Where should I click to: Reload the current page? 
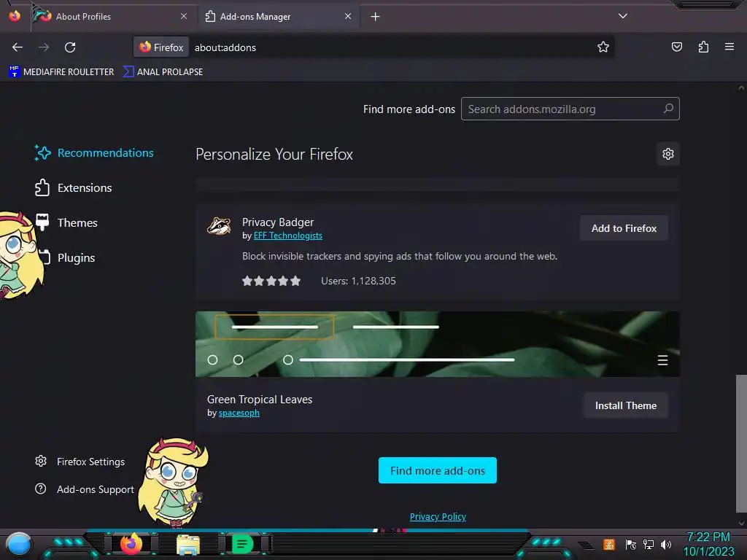(x=70, y=47)
